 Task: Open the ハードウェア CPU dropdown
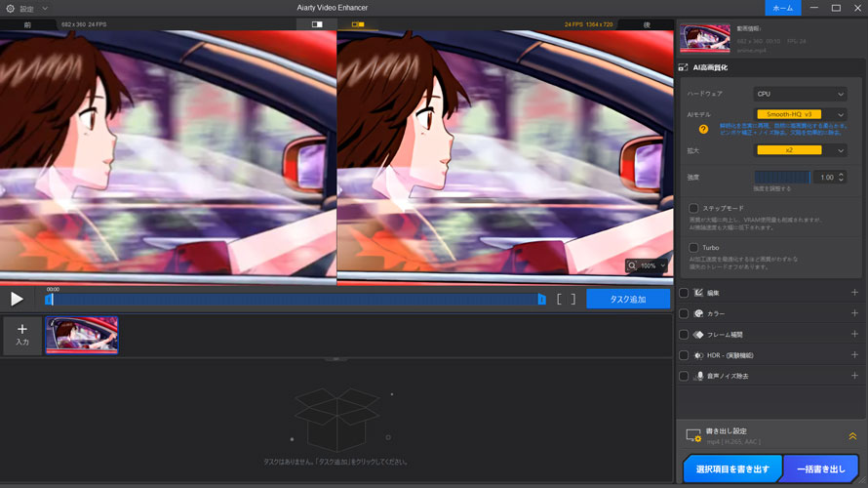tap(800, 94)
